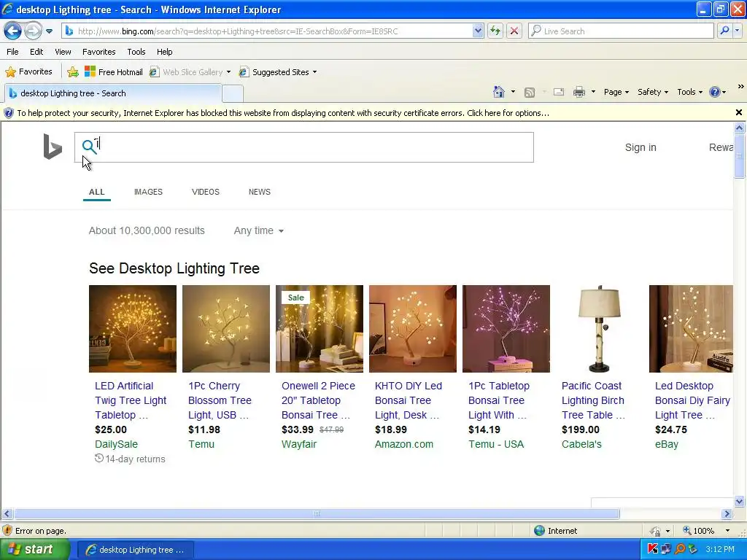
Task: Open LED Artificial Twig Tree Light thumbnail
Action: pos(133,329)
